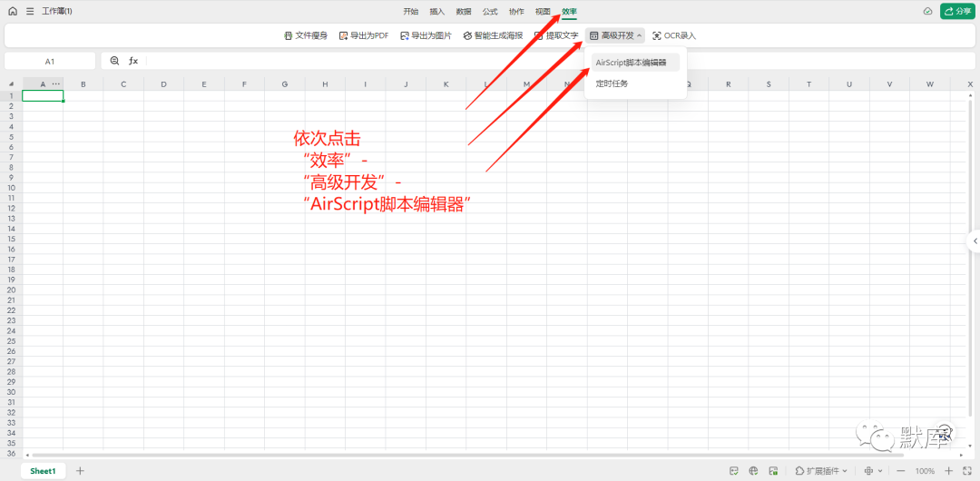
Task: Switch to the 协作 tab
Action: point(517,11)
